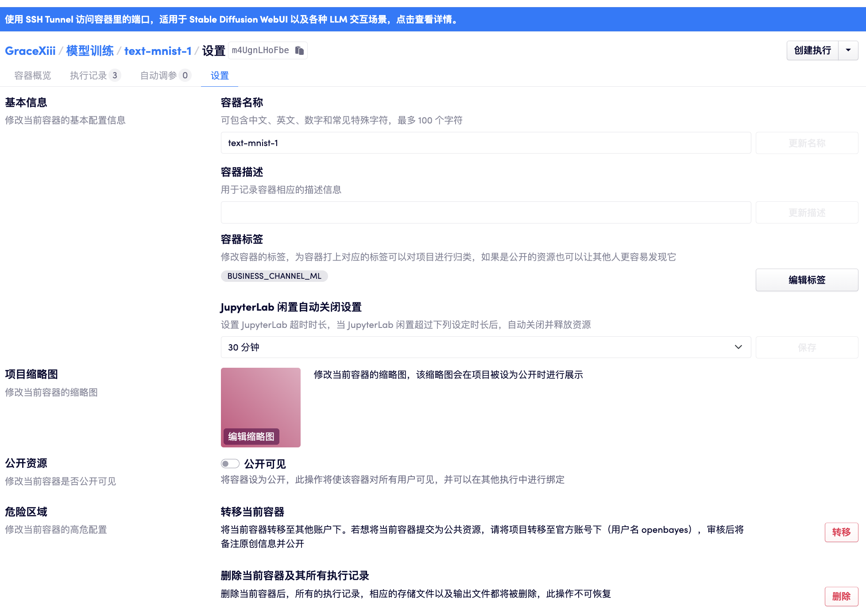点击转移按钮转移当前容器
This screenshot has width=866, height=616.
841,532
